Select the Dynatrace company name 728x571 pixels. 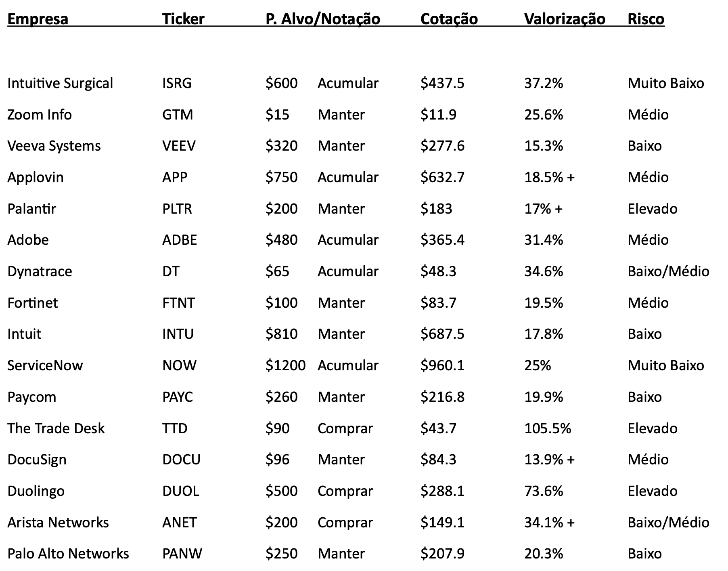pyautogui.click(x=40, y=271)
